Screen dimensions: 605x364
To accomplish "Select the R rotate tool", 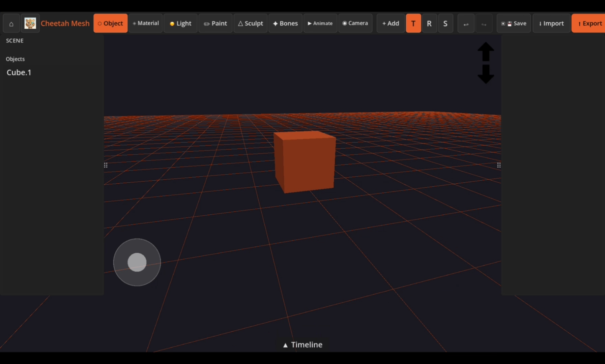I will click(429, 23).
